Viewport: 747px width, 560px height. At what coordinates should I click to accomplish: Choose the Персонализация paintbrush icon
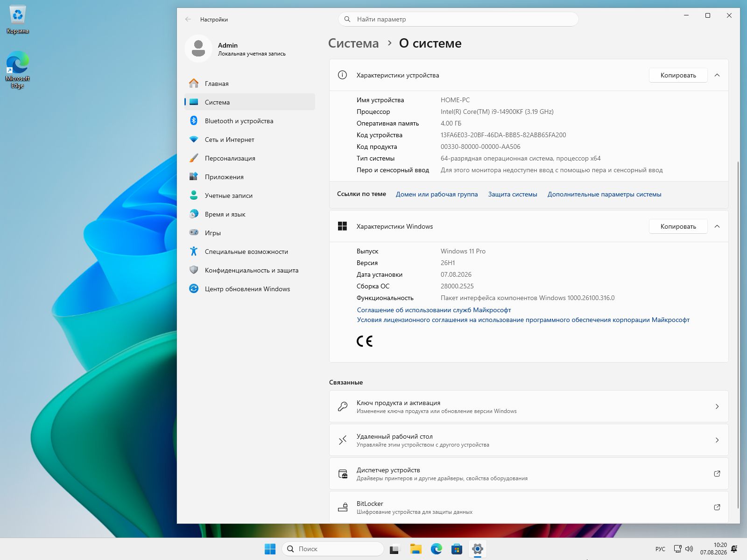click(x=194, y=158)
